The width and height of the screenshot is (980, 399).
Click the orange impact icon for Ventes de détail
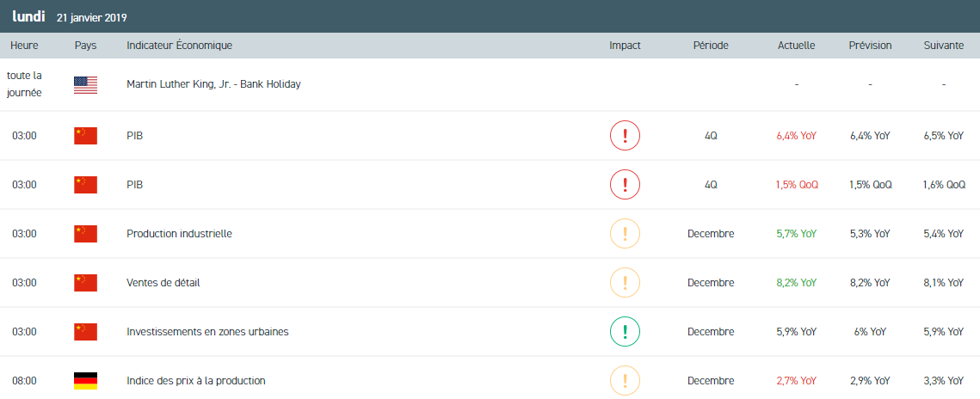(625, 283)
